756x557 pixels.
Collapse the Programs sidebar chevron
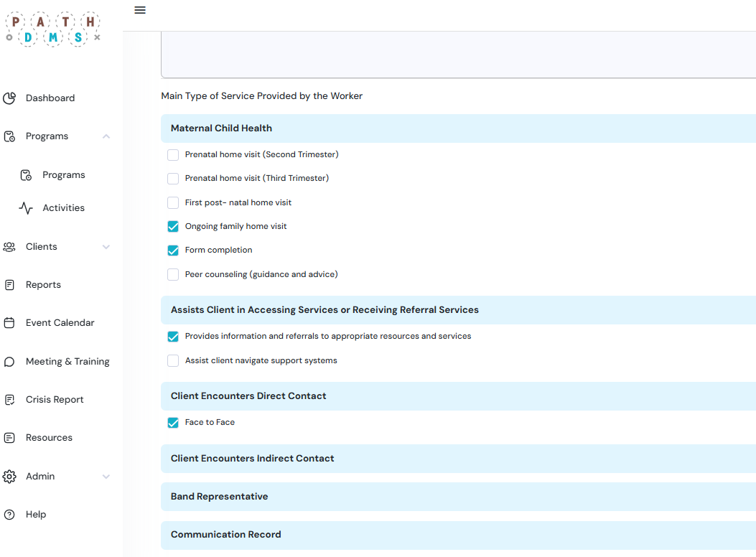(106, 136)
